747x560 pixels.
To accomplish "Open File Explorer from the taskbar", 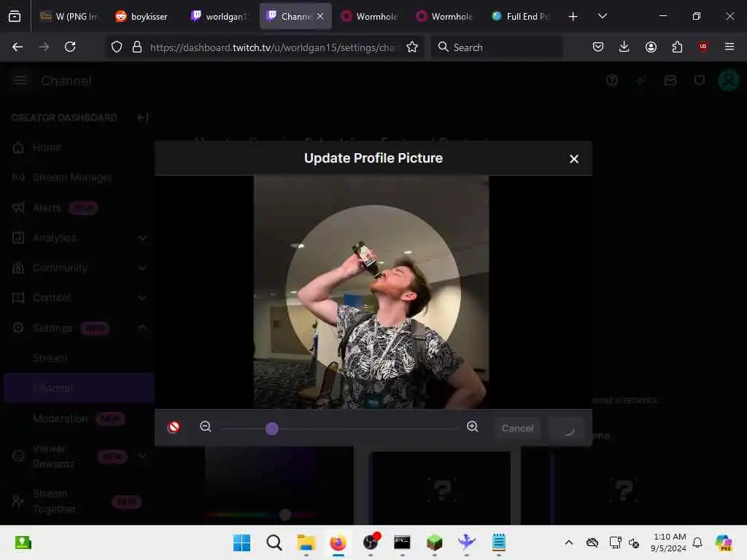I will [306, 542].
